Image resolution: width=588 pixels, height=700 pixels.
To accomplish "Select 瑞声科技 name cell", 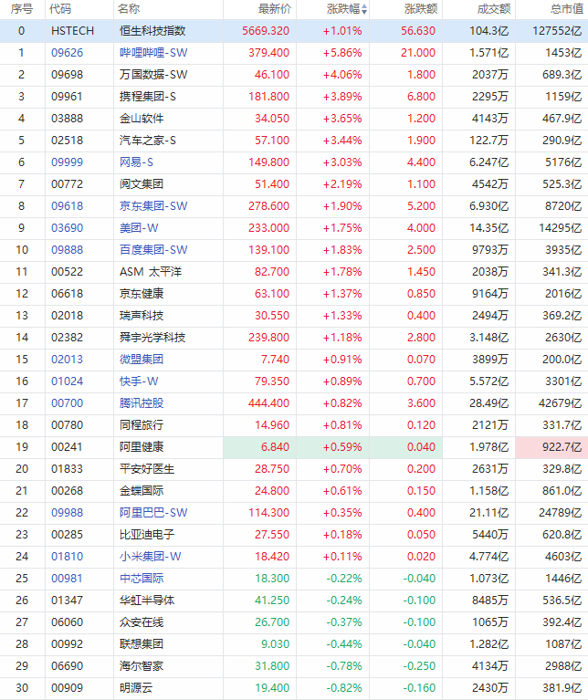I will pyautogui.click(x=142, y=315).
